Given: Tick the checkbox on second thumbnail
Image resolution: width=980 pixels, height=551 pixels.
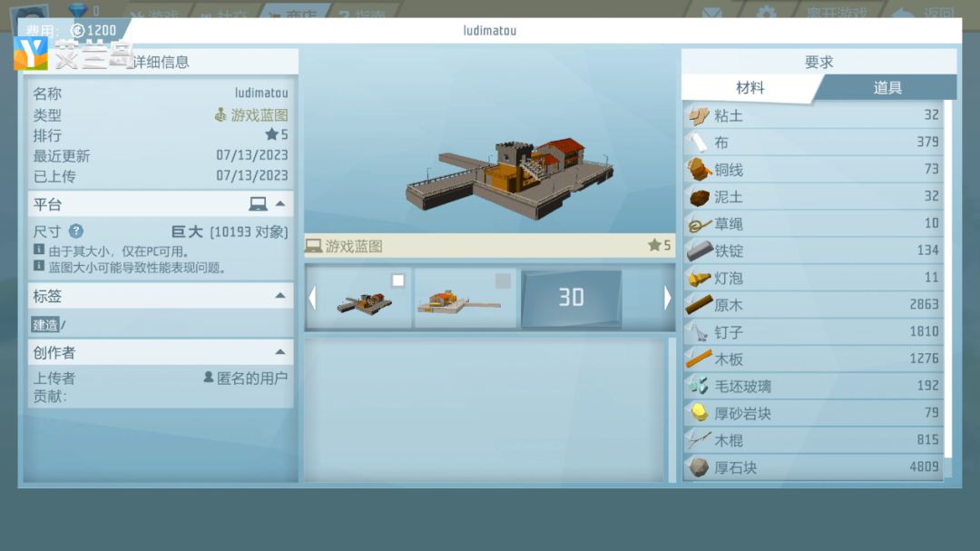Looking at the screenshot, I should click(x=503, y=280).
